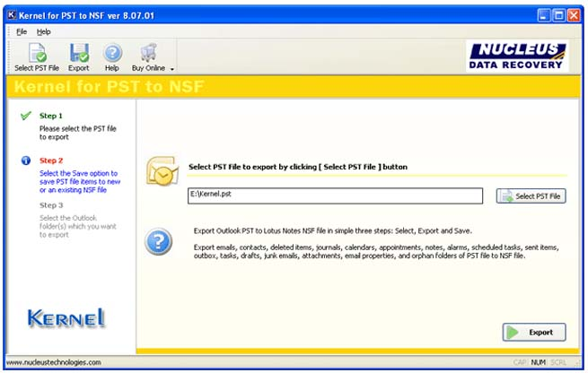The height and width of the screenshot is (373, 588).
Task: Click the Select PST File button beside path
Action: 531,196
